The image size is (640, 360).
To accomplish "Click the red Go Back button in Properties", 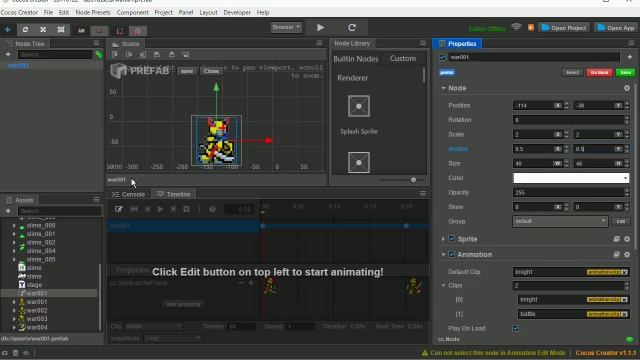I will (599, 72).
